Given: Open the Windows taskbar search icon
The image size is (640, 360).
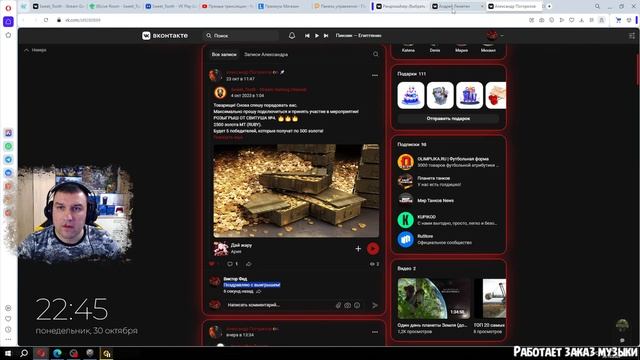Looking at the screenshot, I should click(x=24, y=353).
